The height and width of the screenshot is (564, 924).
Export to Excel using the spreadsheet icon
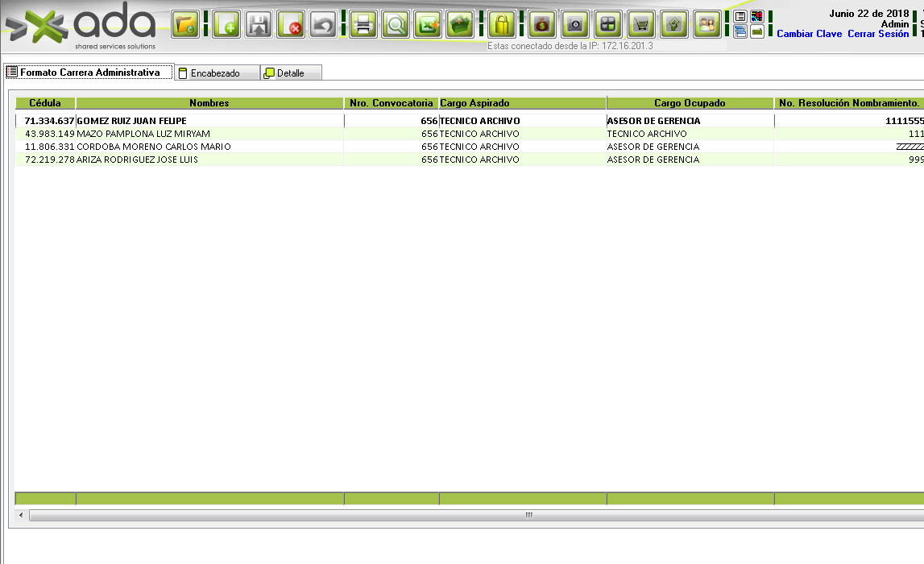[428, 24]
